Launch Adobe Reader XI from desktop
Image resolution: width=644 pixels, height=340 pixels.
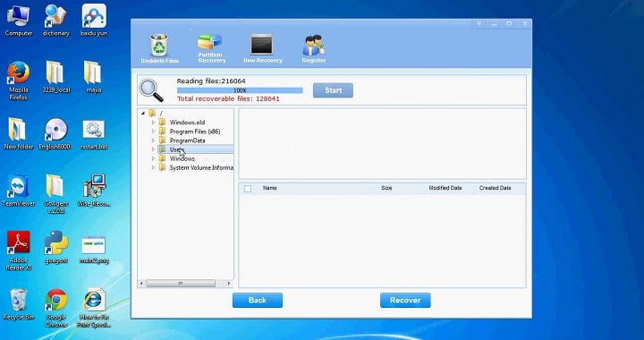18,251
